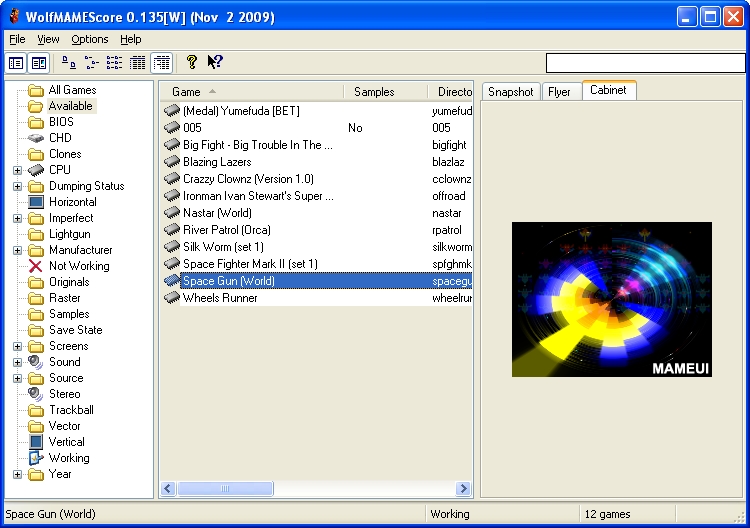Expand the CPU tree node
The width and height of the screenshot is (750, 528).
tap(17, 170)
